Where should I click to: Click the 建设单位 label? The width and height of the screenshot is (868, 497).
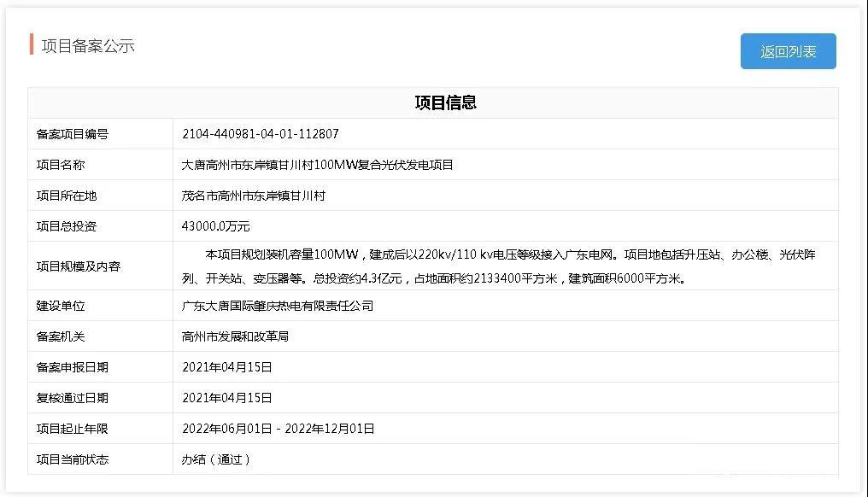click(61, 306)
